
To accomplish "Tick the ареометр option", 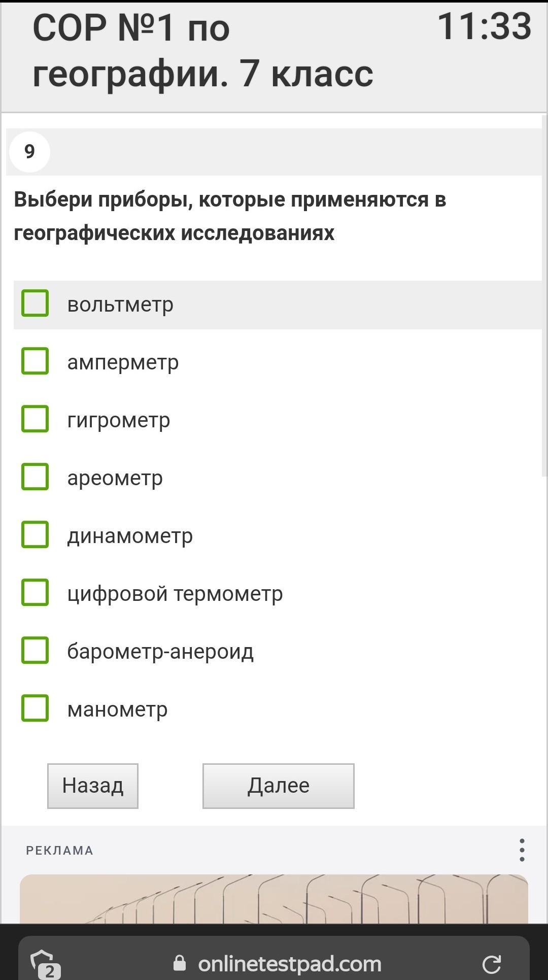I will coord(35,477).
